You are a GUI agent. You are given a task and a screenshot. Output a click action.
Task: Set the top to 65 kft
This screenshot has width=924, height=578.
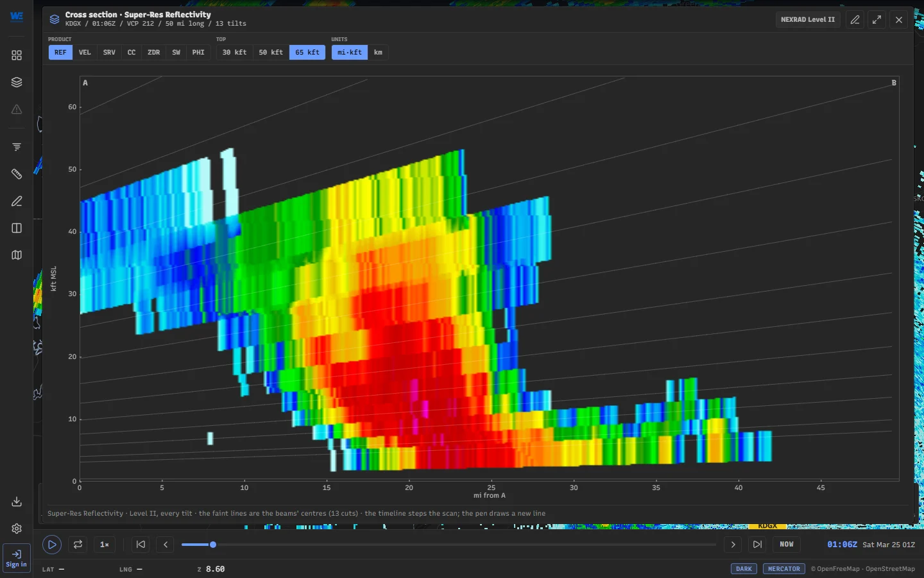pos(307,53)
